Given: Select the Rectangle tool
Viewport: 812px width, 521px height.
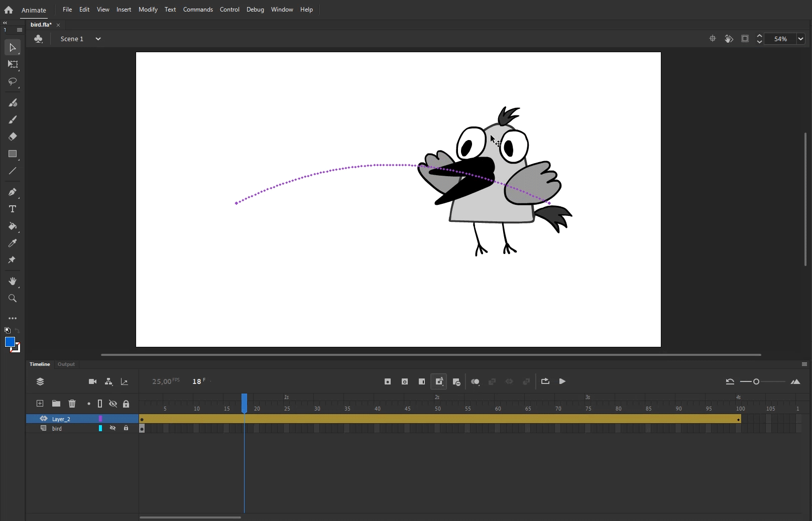Looking at the screenshot, I should coord(13,154).
